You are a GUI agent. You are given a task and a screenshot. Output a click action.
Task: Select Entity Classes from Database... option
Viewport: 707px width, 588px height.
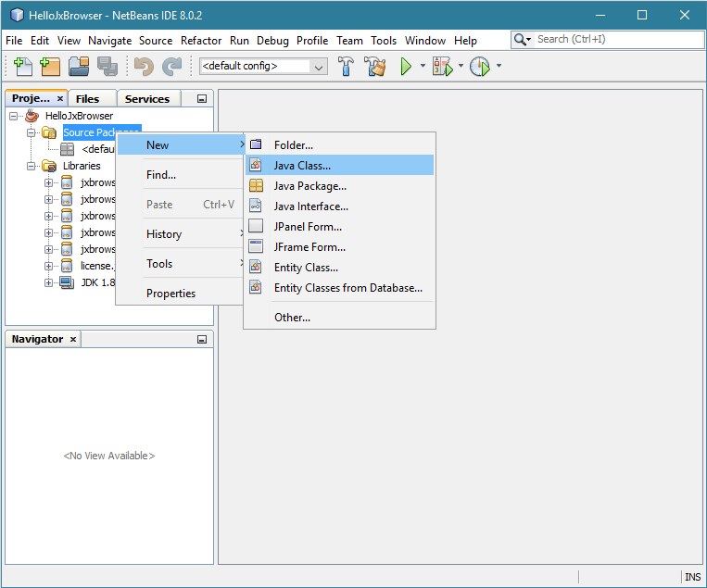point(339,287)
